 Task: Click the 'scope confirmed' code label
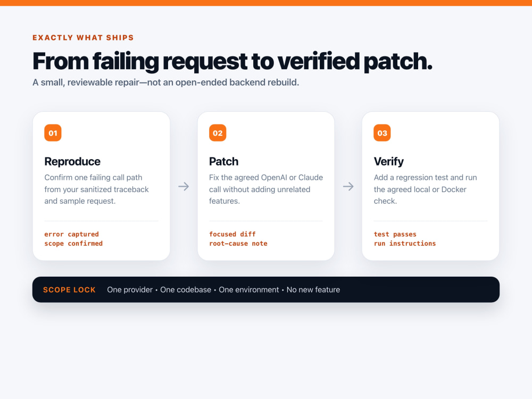click(73, 243)
